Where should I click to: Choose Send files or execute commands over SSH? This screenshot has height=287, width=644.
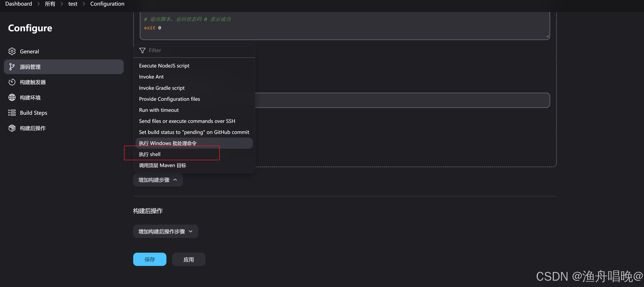coord(194,121)
